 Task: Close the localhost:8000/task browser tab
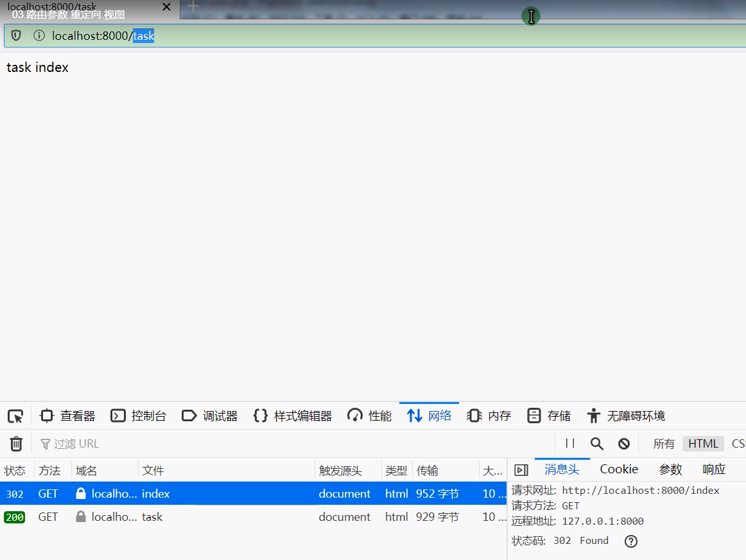pos(166,7)
